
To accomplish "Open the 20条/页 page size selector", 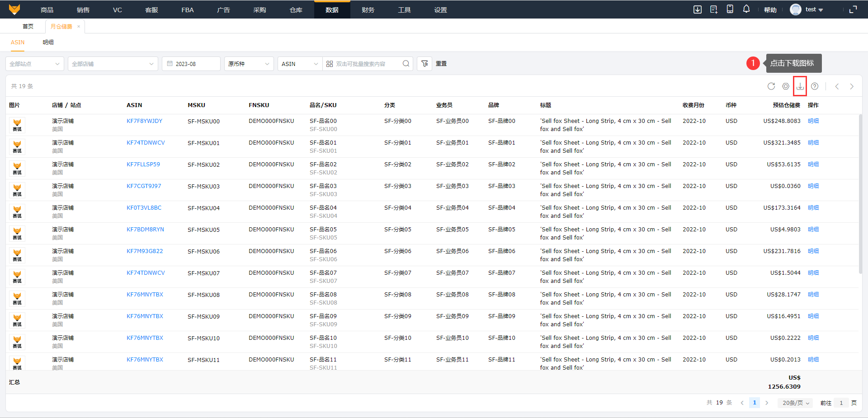I will [795, 403].
